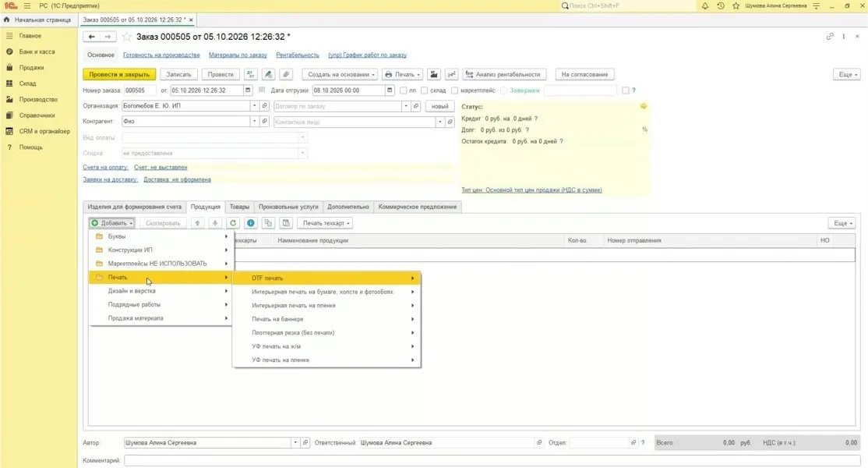868x468 pixels.
Task: Click the paperclip attachments icon
Action: pyautogui.click(x=286, y=74)
